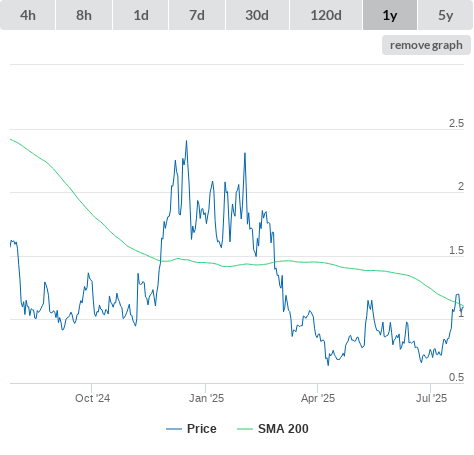Click the 0.5 y-axis value
The width and height of the screenshot is (474, 455).
456,377
